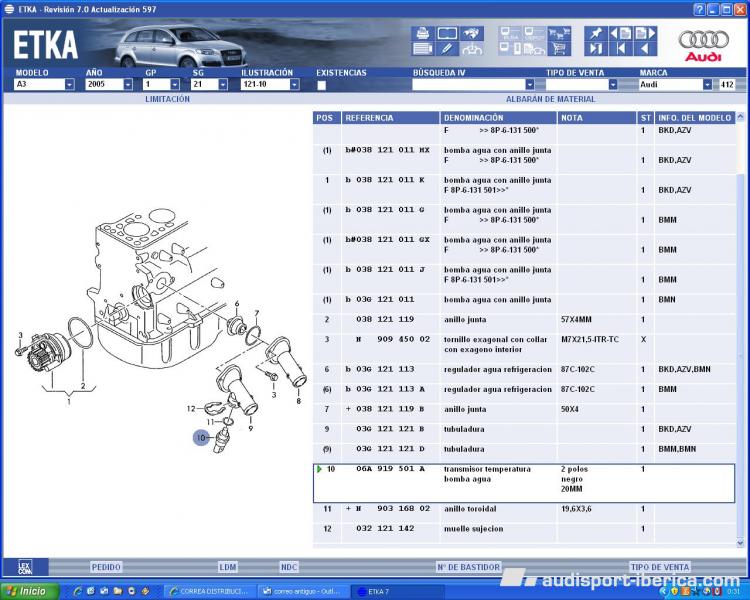This screenshot has height=600, width=750.
Task: Click the skip-to-end door arrow icon
Action: point(596,49)
